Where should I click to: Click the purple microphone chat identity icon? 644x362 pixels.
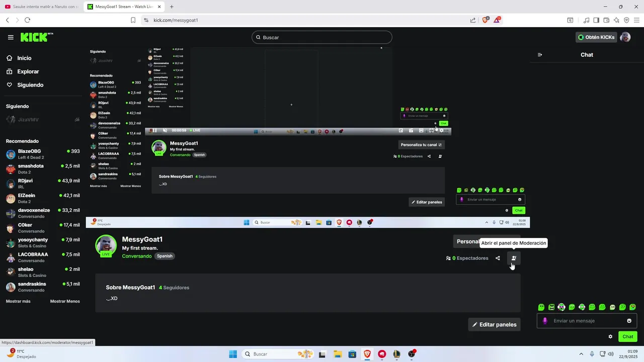tap(545, 321)
